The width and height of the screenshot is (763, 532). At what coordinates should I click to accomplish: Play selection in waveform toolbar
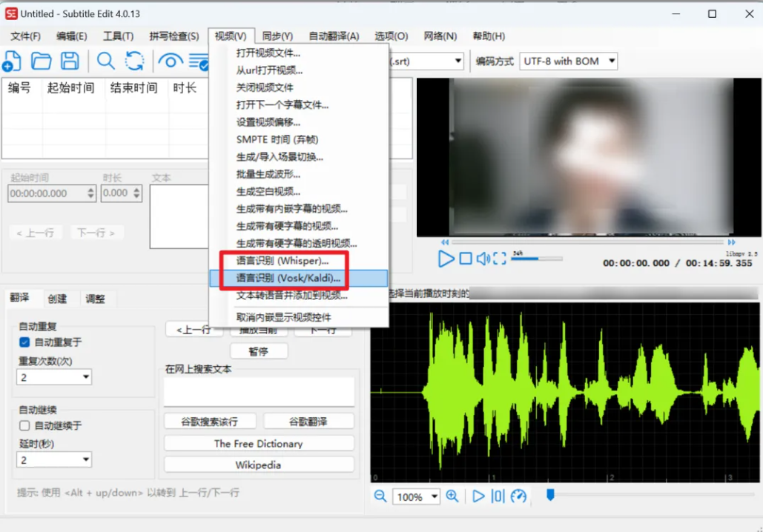(478, 496)
